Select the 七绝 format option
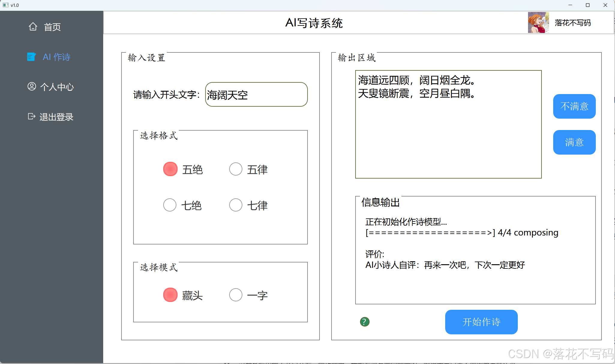The image size is (615, 364). point(169,205)
